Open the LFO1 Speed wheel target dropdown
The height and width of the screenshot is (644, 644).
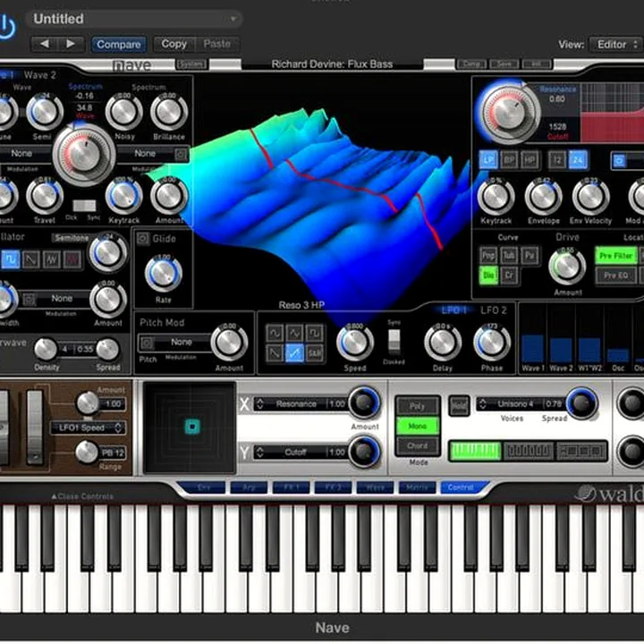pos(88,428)
